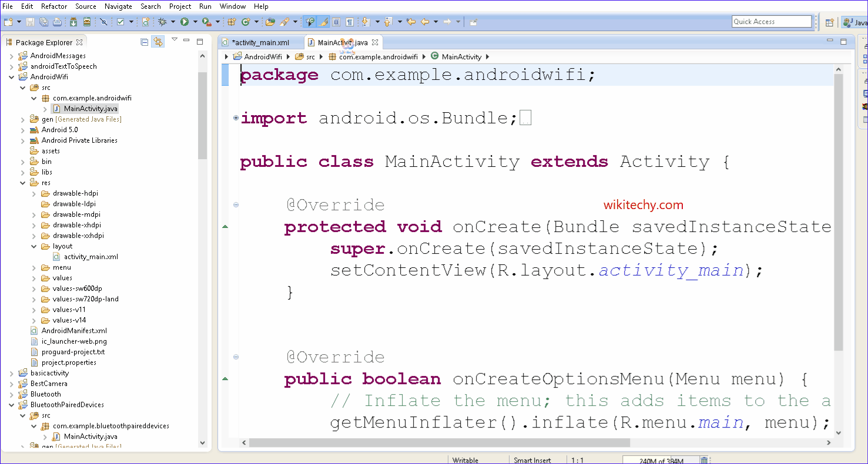Viewport: 868px width, 464px height.
Task: Run garbage collector trash icon
Action: [x=704, y=460]
